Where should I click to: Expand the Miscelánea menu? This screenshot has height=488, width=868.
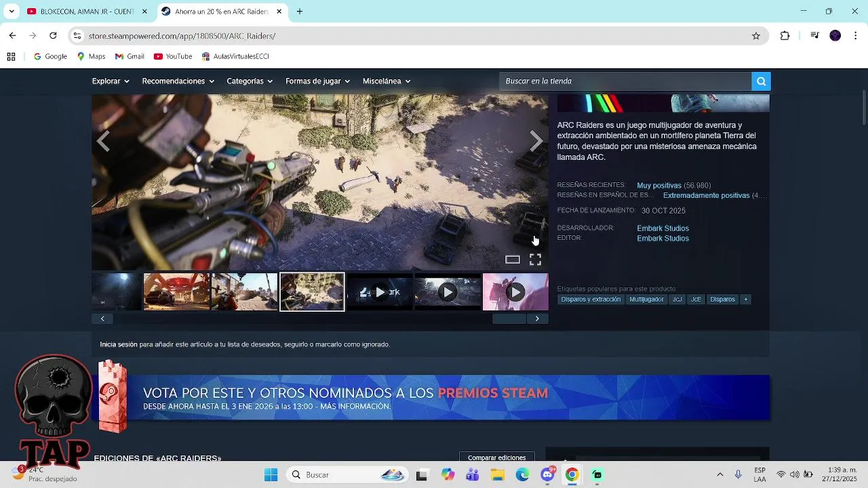(387, 81)
